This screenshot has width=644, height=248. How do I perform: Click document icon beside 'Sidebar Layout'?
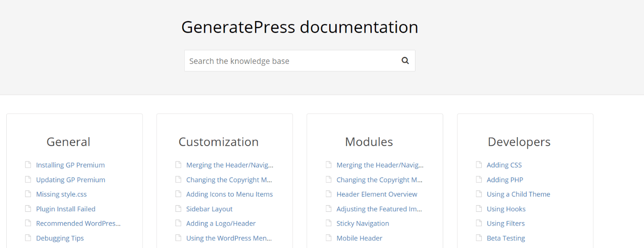coord(178,208)
